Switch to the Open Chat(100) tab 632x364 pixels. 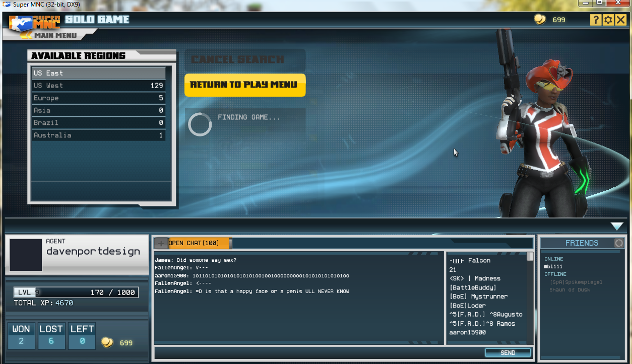click(x=199, y=243)
